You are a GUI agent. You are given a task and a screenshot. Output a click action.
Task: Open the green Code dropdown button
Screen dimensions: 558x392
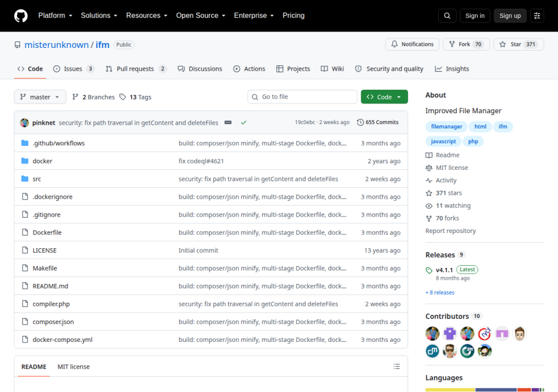tap(384, 97)
